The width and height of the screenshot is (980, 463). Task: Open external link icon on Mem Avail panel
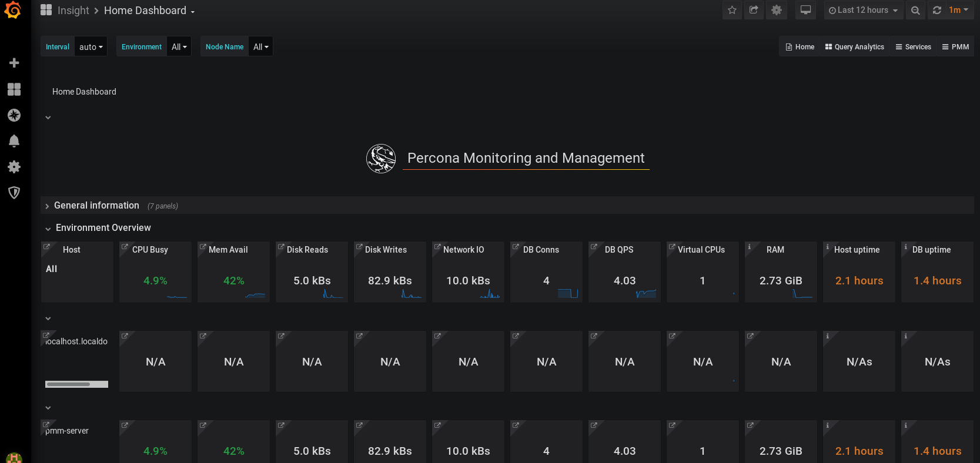pyautogui.click(x=203, y=247)
